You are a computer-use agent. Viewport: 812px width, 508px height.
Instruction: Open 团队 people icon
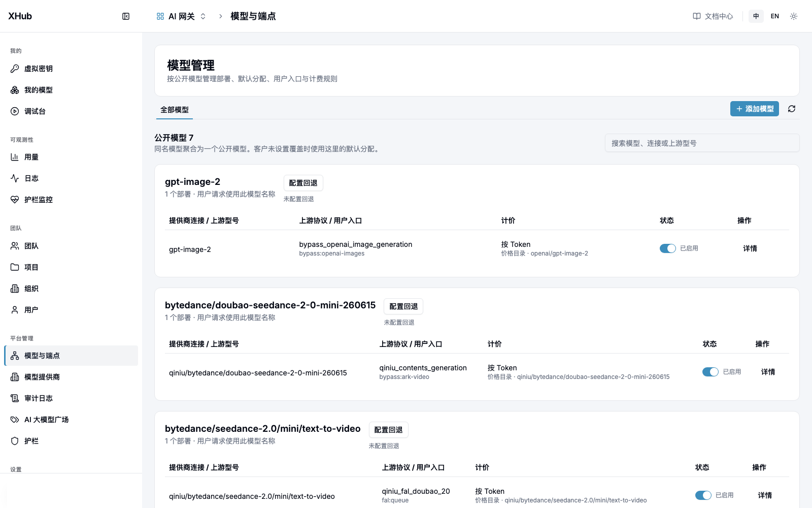(x=15, y=246)
